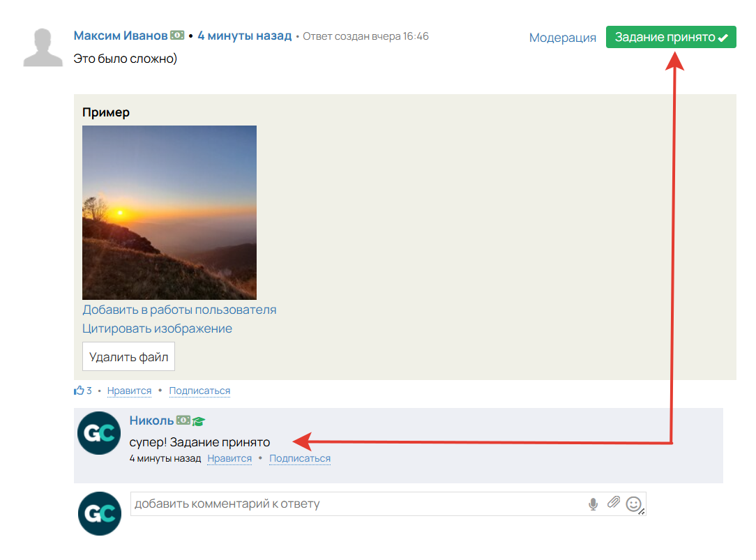Select the text 'Это было сложно)'
Viewport: 756px width, 560px height.
click(126, 59)
